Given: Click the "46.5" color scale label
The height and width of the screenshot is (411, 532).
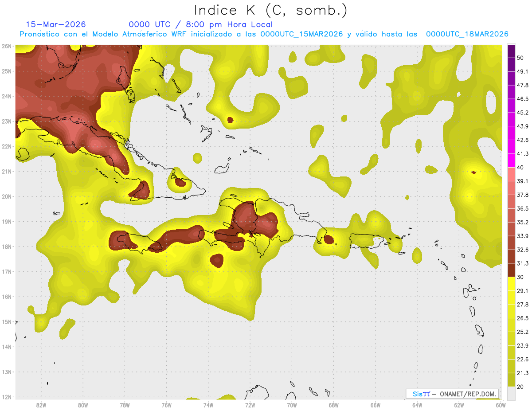Looking at the screenshot, I should coord(523,99).
